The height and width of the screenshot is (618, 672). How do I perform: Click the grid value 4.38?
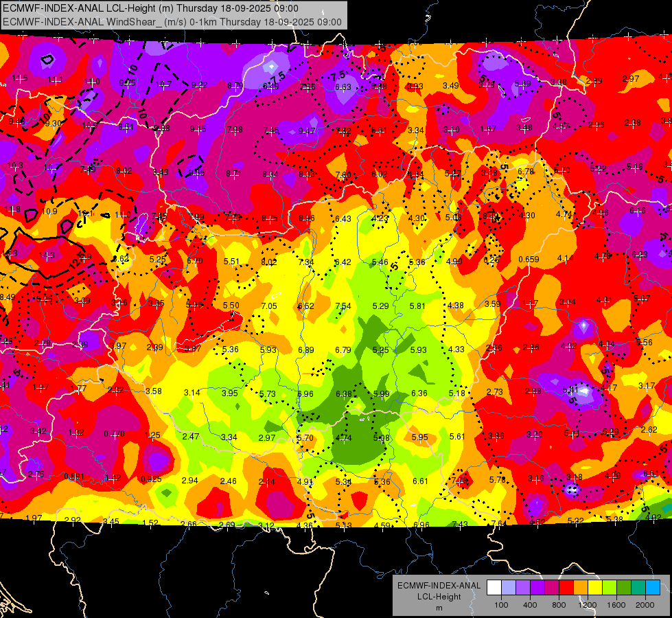[x=456, y=306]
